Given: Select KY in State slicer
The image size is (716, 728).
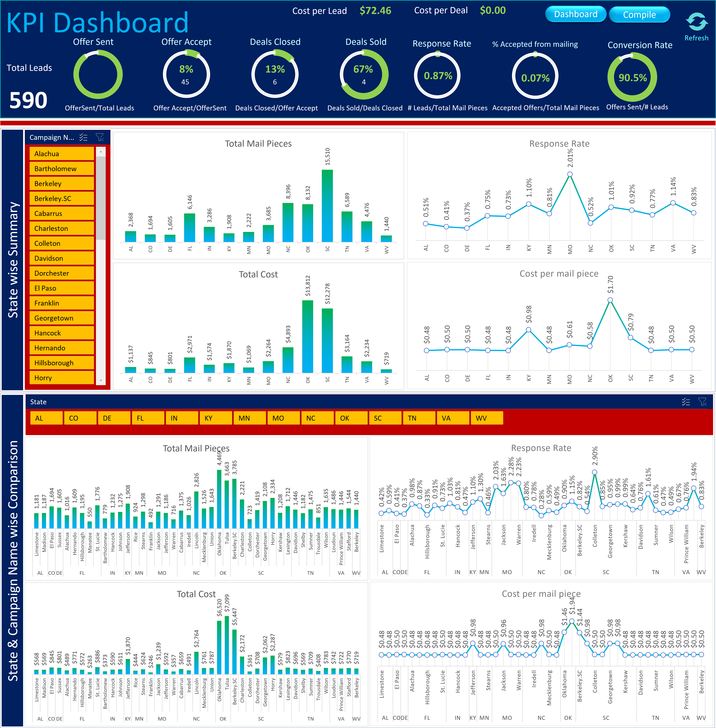Looking at the screenshot, I should point(216,418).
